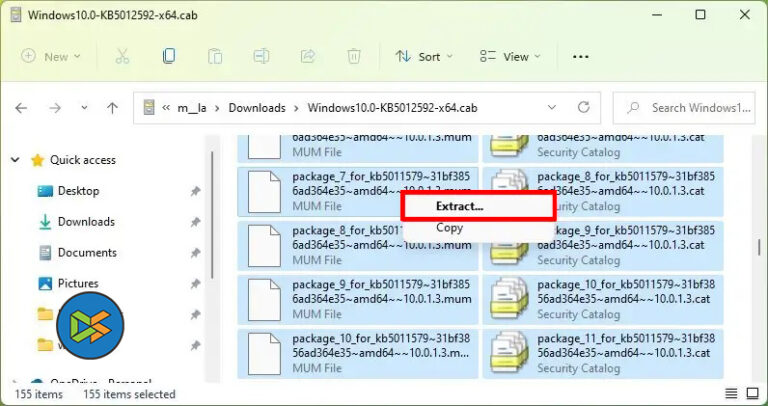
Task: Open the View dropdown
Action: [x=509, y=56]
